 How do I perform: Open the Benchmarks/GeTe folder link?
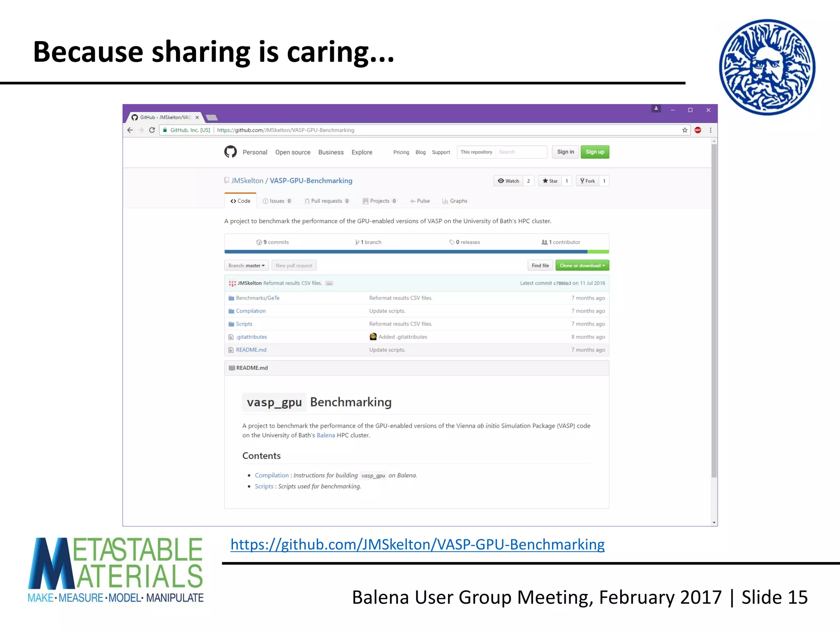[258, 298]
